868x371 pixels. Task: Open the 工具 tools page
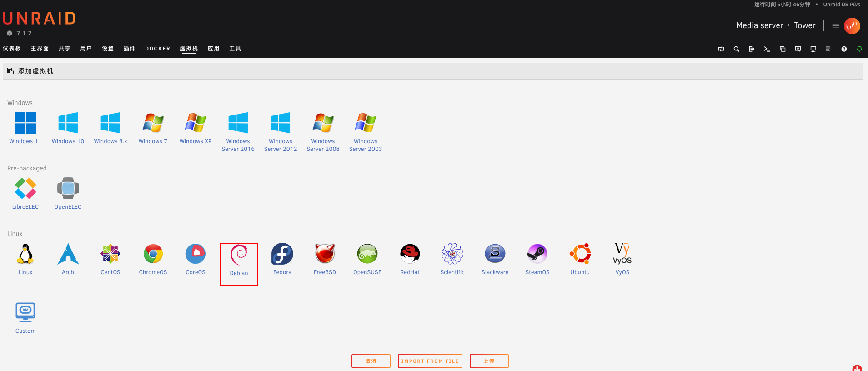[x=236, y=49]
